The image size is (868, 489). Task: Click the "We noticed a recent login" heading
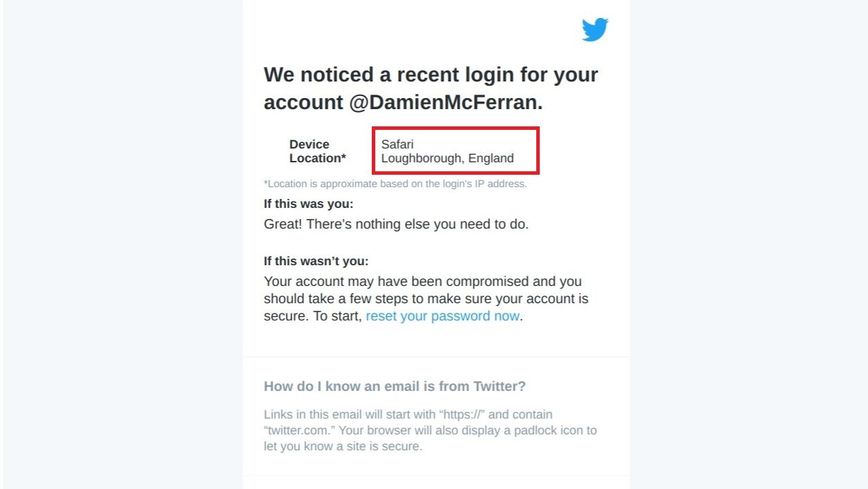point(431,75)
